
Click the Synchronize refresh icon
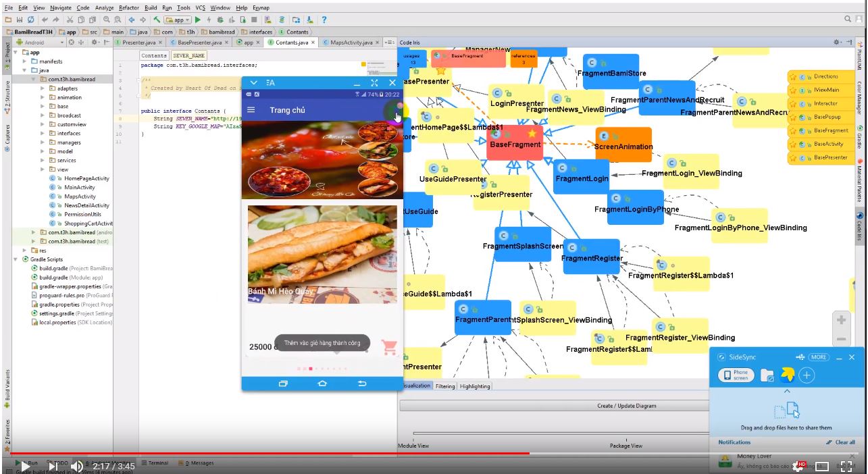(30, 20)
